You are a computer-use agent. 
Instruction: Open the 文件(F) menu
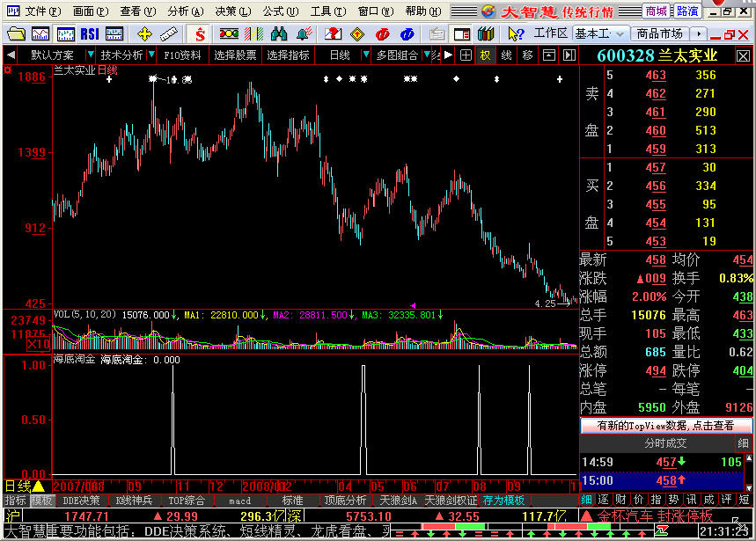[x=43, y=11]
